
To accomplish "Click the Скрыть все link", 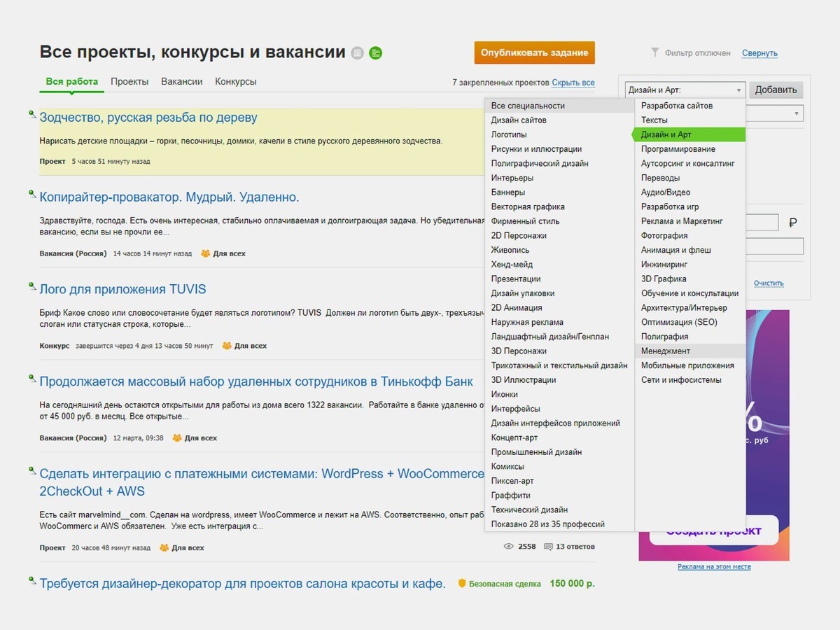I will 573,83.
